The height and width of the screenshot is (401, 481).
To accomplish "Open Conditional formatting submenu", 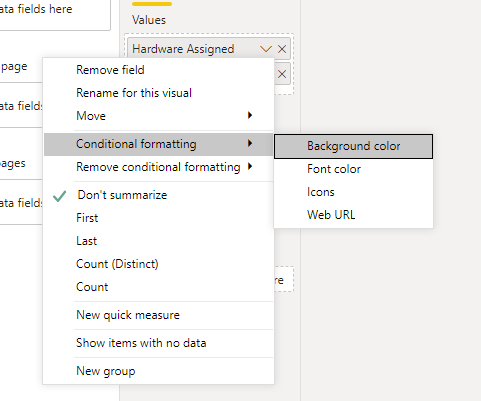I will pyautogui.click(x=159, y=144).
